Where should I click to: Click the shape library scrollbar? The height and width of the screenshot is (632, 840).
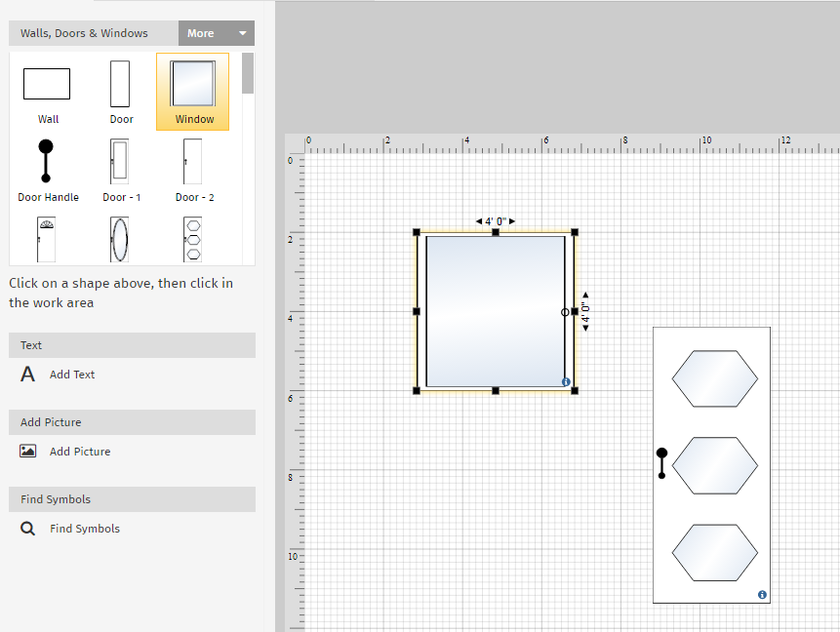point(249,74)
